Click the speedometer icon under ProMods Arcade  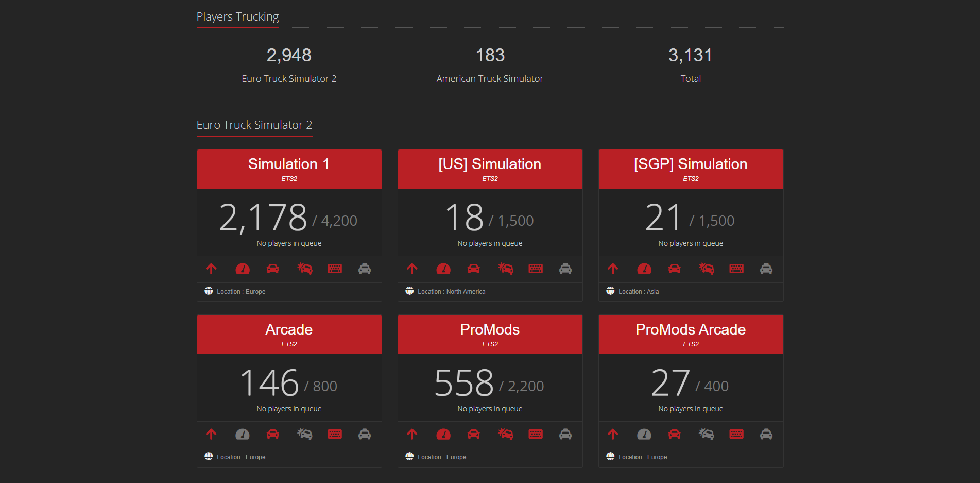(644, 434)
